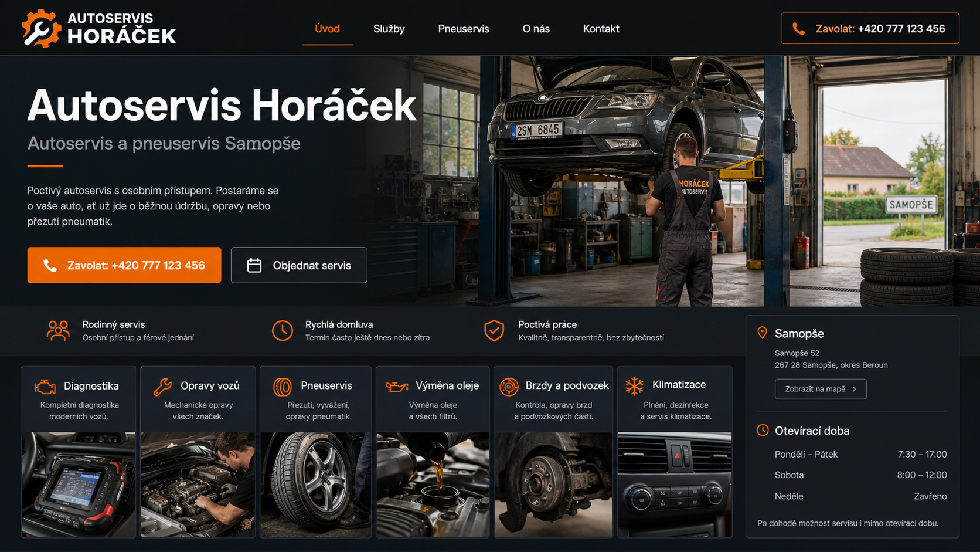This screenshot has width=980, height=552.
Task: Open the Brzdy a podvozek service title
Action: pos(567,386)
